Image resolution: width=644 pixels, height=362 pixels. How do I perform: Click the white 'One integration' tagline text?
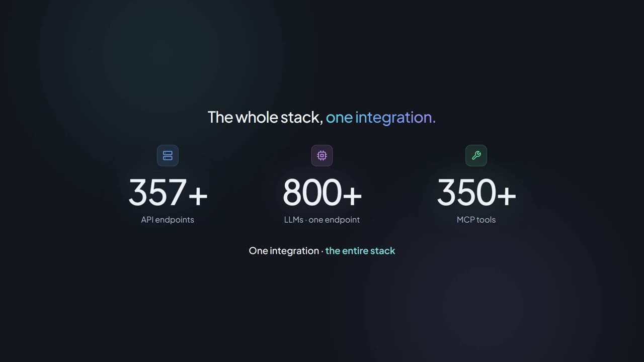[284, 250]
